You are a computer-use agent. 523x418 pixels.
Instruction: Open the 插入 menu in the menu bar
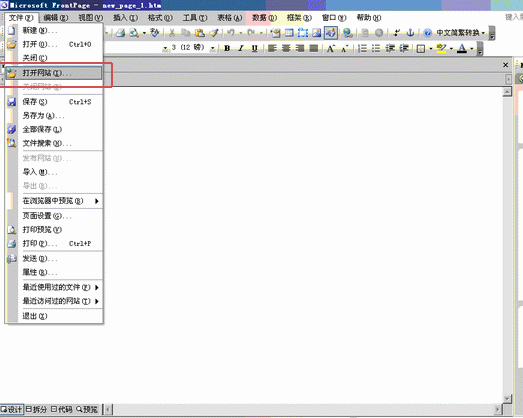click(125, 18)
